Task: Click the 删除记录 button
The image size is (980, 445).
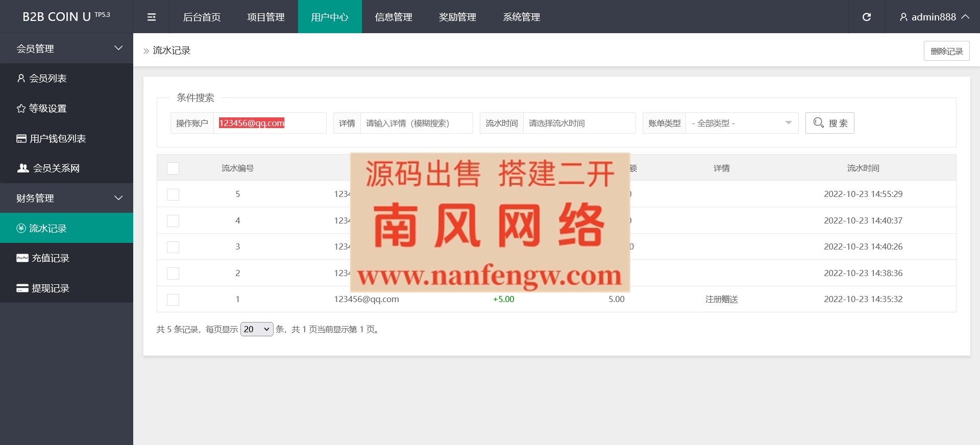Action: pos(946,51)
